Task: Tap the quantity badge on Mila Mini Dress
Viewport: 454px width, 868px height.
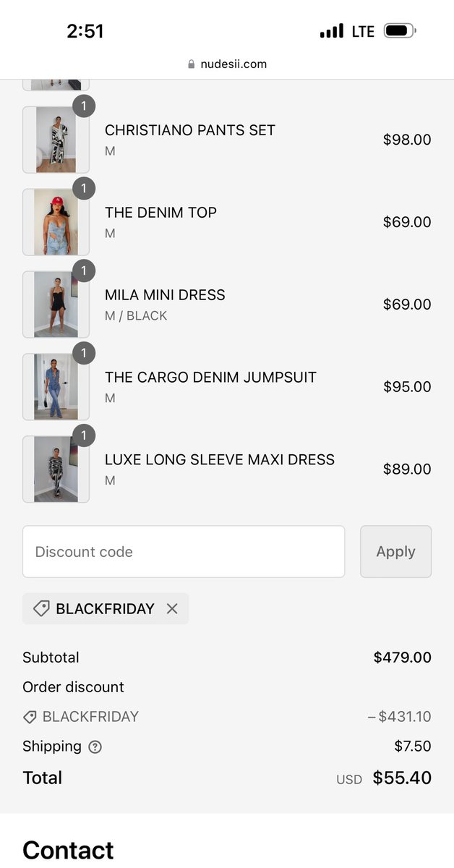Action: click(x=84, y=271)
